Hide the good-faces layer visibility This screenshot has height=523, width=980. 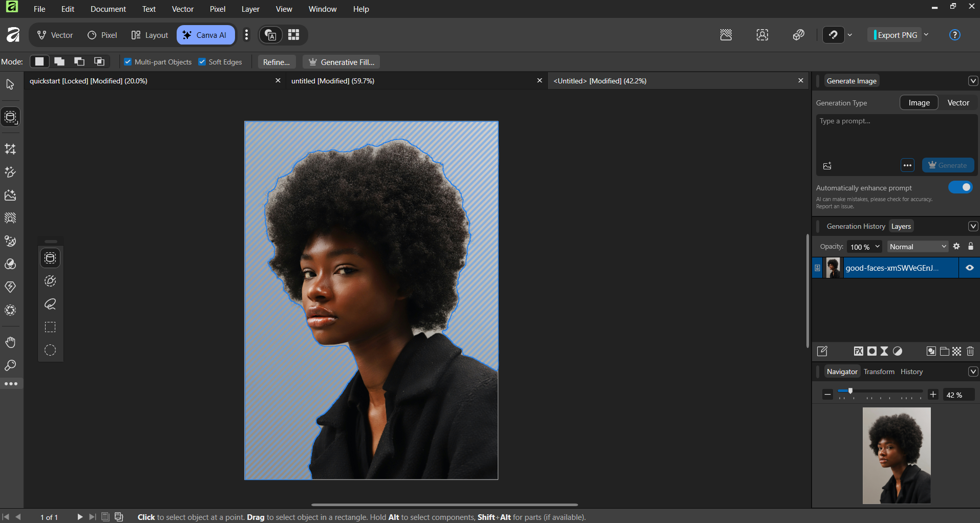click(970, 268)
